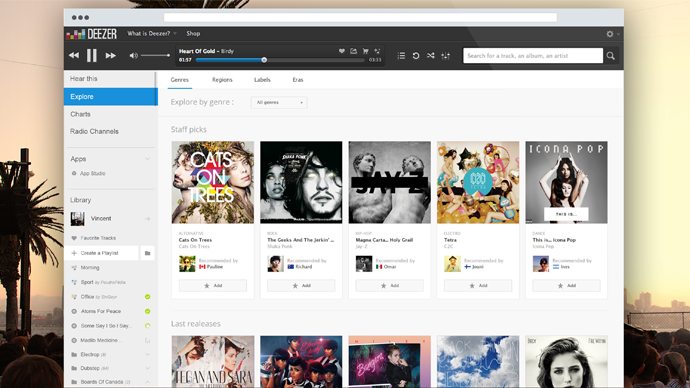This screenshot has height=388, width=690.
Task: Collapse the Apps section chevron
Action: (148, 159)
